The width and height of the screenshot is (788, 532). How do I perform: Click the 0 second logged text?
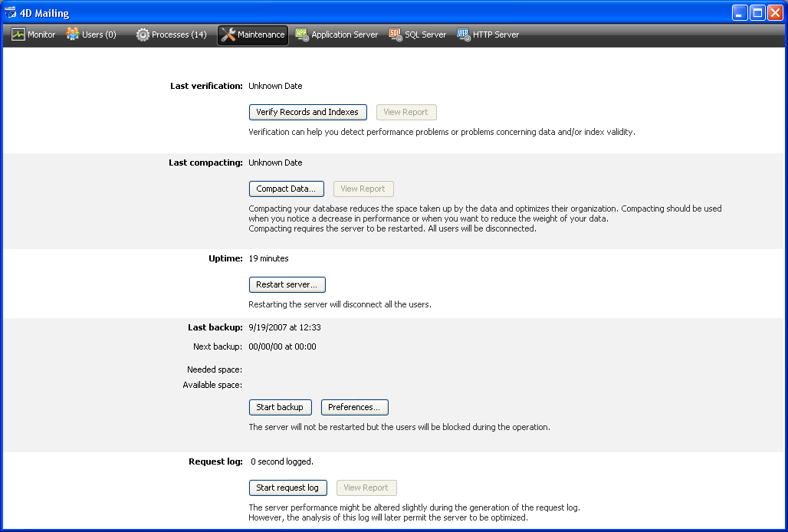click(282, 461)
